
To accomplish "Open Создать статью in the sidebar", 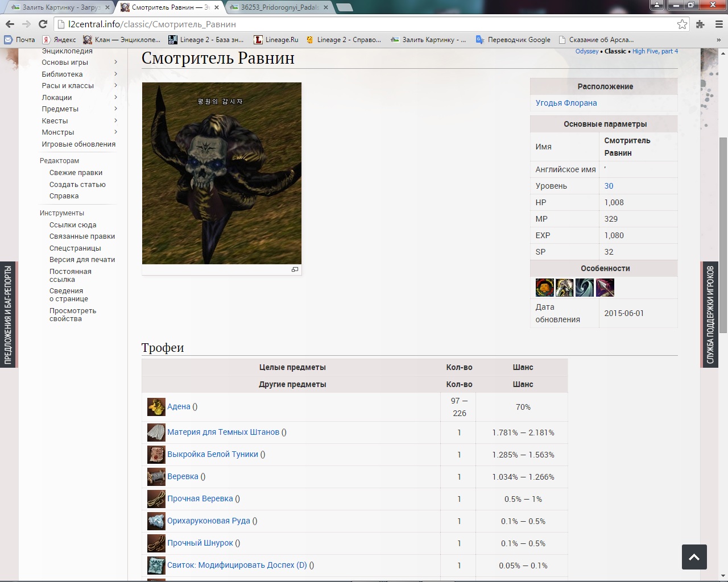I will 77,185.
